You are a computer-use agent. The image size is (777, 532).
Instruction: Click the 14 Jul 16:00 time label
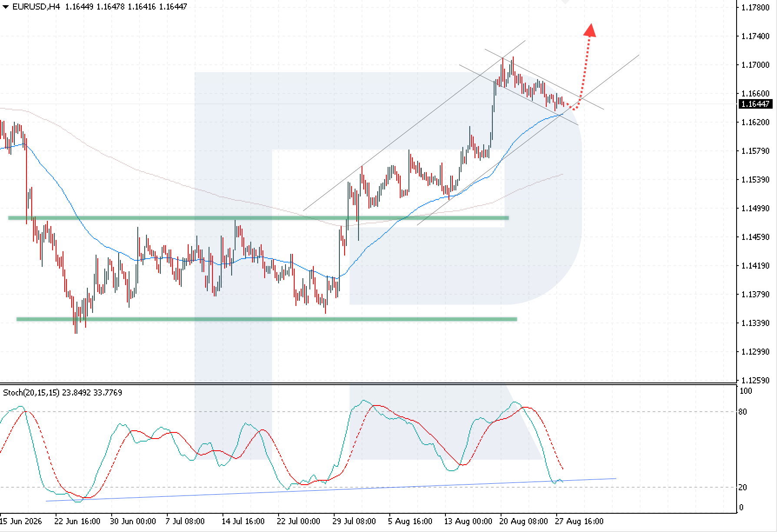(243, 521)
